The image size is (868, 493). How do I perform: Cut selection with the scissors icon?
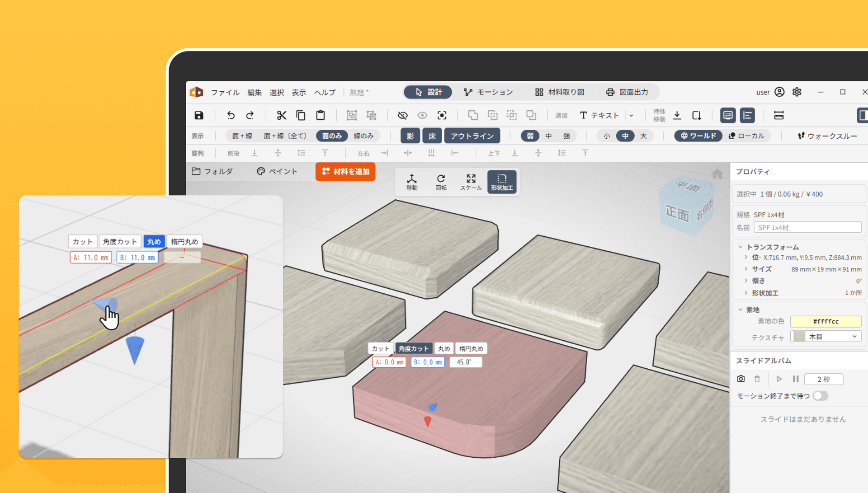(282, 115)
